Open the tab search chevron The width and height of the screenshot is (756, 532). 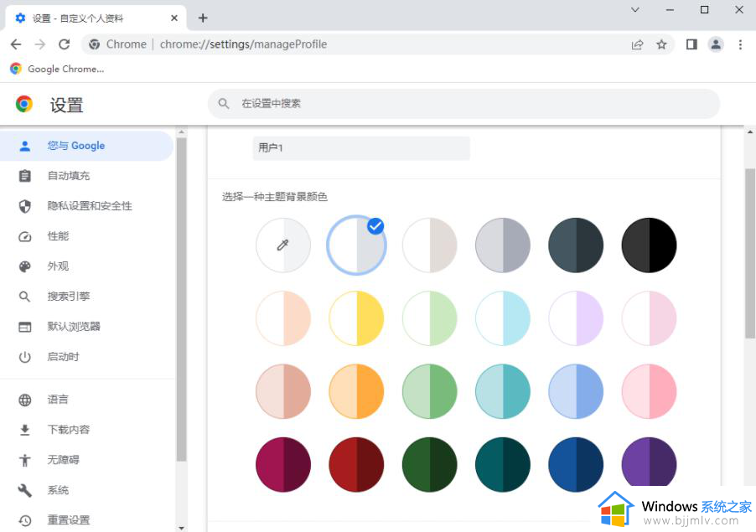pyautogui.click(x=635, y=10)
